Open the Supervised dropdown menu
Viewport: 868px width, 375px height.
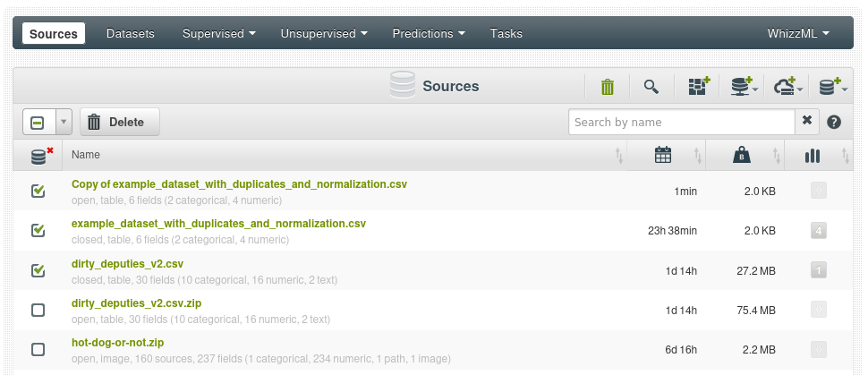point(219,34)
